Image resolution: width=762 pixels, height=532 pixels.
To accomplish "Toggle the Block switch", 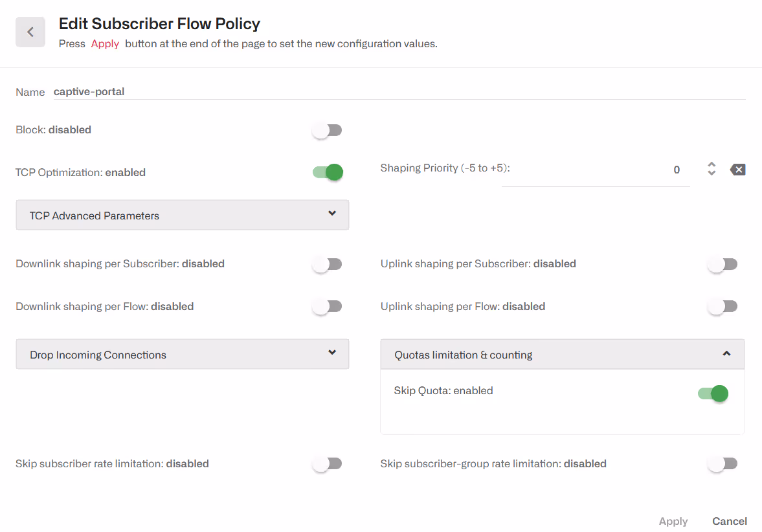I will pyautogui.click(x=327, y=130).
